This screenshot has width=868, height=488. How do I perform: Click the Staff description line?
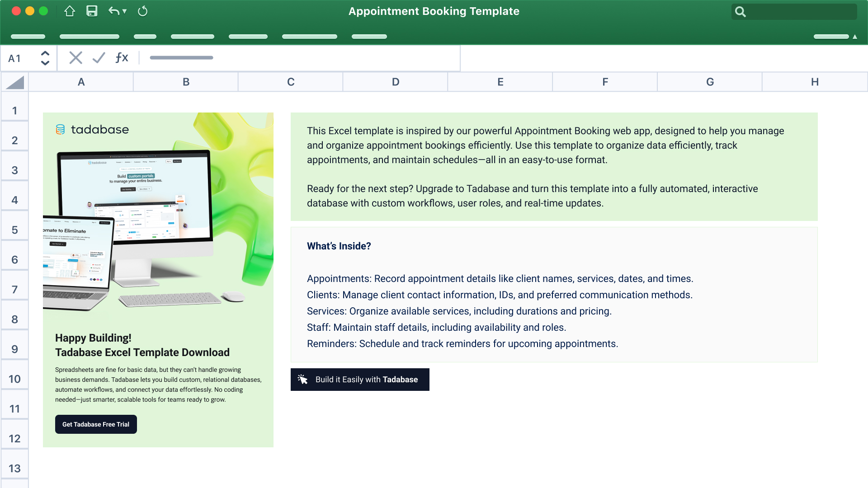tap(436, 328)
